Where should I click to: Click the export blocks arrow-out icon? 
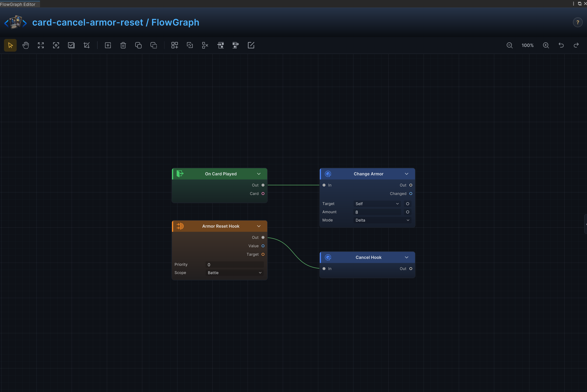[236, 45]
